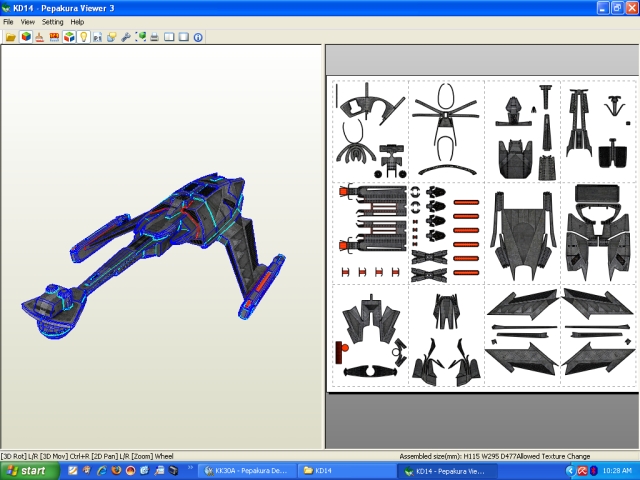Image resolution: width=640 pixels, height=480 pixels.
Task: Click the '[3D Rot] L/R' status bar hint
Action: (19, 456)
